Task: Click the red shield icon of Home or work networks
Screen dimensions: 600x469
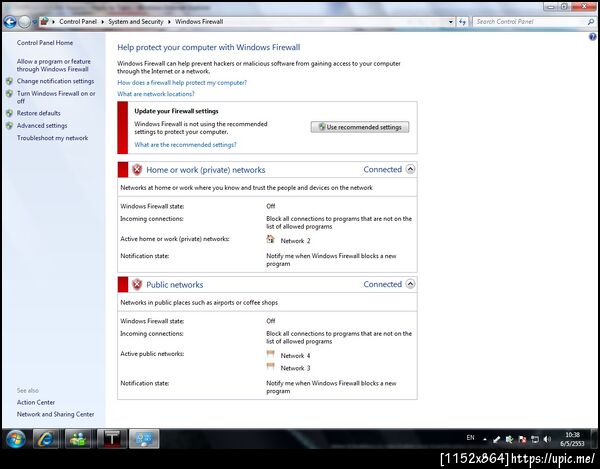Action: point(137,169)
